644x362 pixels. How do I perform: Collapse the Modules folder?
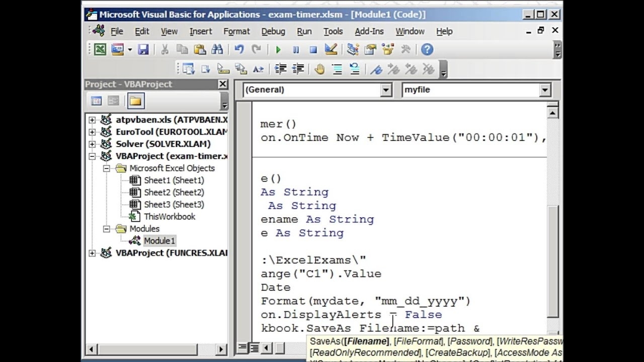(107, 229)
